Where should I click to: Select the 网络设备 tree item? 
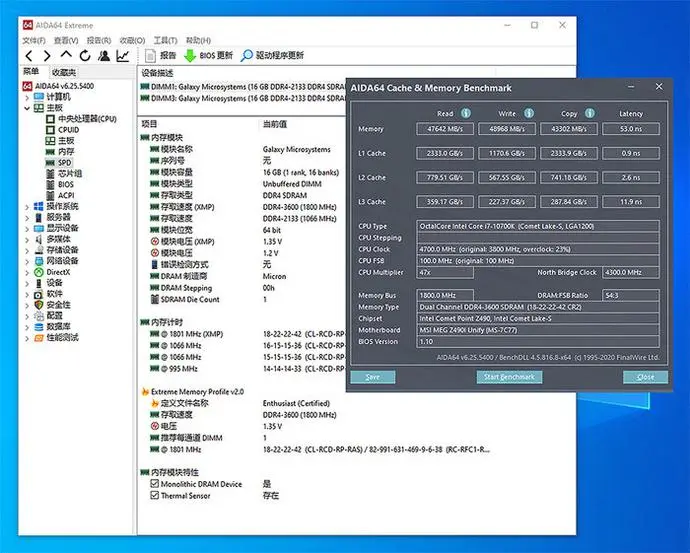click(x=62, y=261)
